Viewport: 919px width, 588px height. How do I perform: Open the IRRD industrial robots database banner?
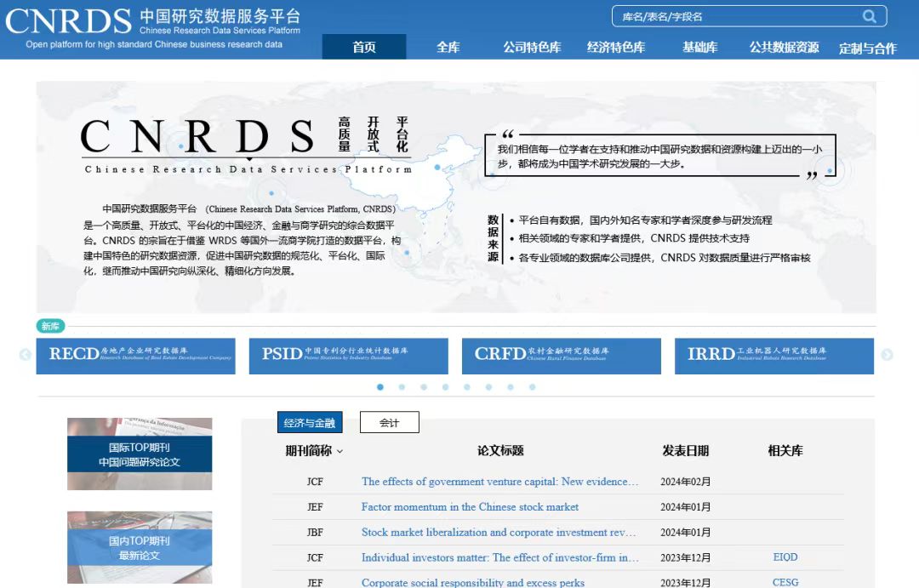click(x=773, y=356)
